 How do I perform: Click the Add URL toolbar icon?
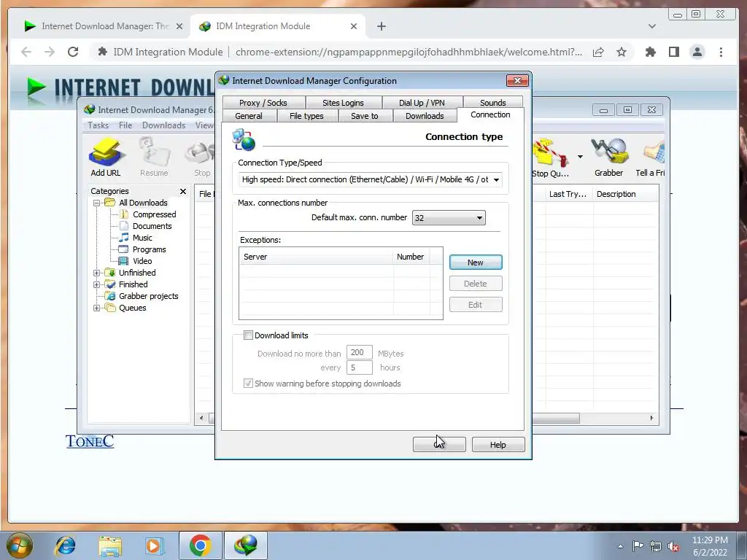[x=106, y=157]
